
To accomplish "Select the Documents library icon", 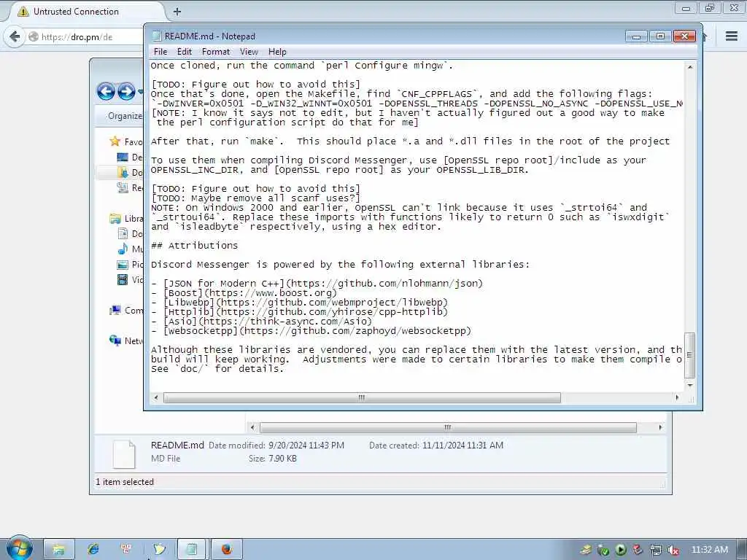I will coord(123,233).
